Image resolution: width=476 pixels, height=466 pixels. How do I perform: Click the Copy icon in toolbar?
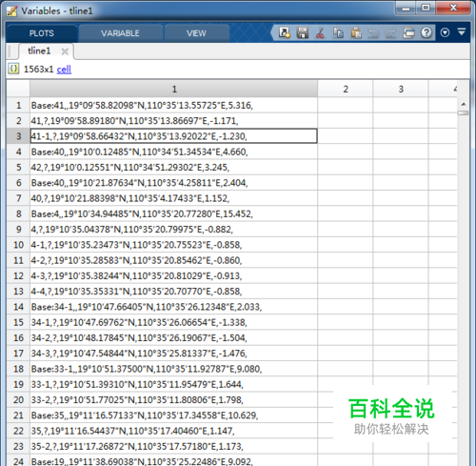point(338,32)
